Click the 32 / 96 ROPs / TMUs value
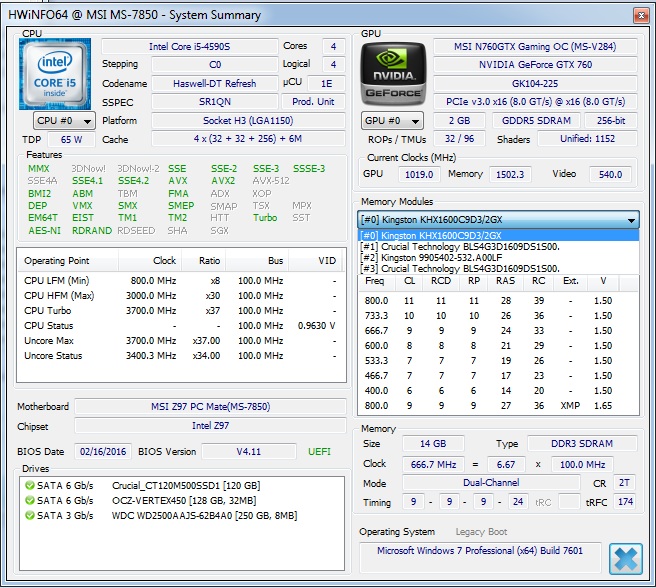This screenshot has width=656, height=588. point(459,139)
